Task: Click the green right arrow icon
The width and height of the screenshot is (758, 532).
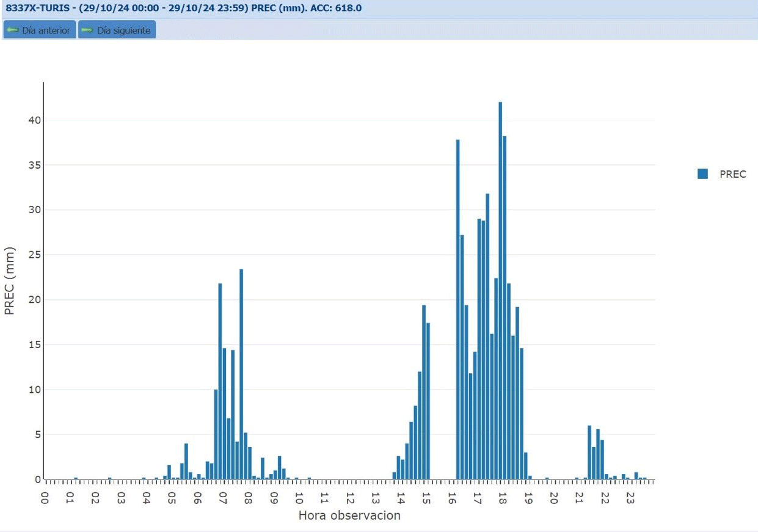Action: pyautogui.click(x=87, y=30)
